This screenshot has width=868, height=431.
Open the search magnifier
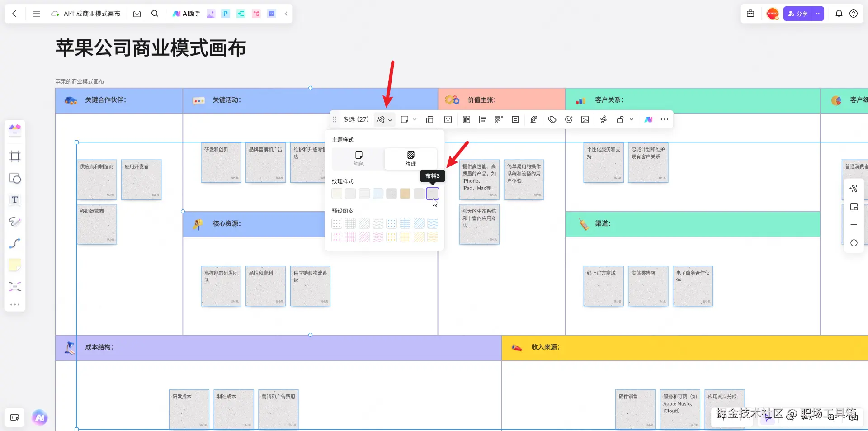155,14
